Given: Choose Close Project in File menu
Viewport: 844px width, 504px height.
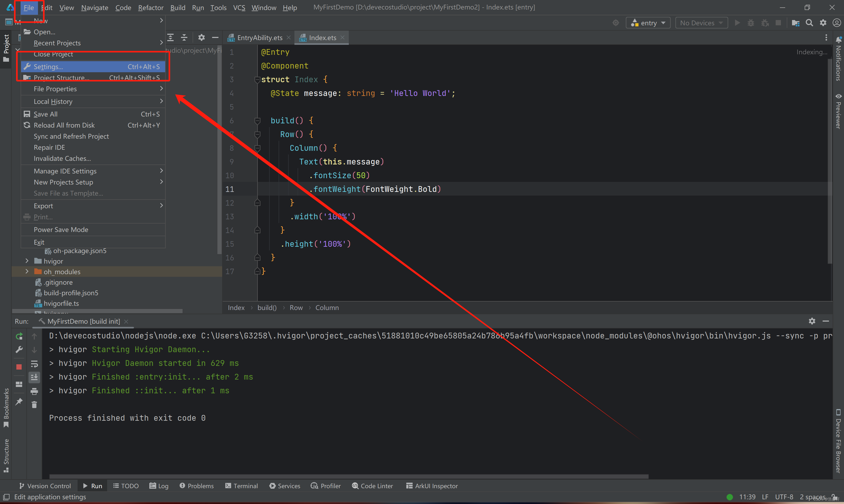Looking at the screenshot, I should click(x=93, y=54).
